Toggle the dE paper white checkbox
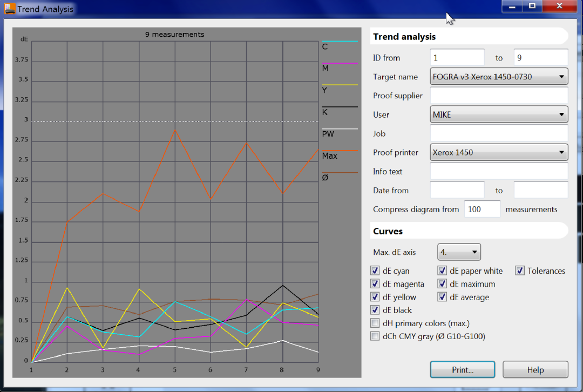Image resolution: width=583 pixels, height=392 pixels. pos(442,271)
